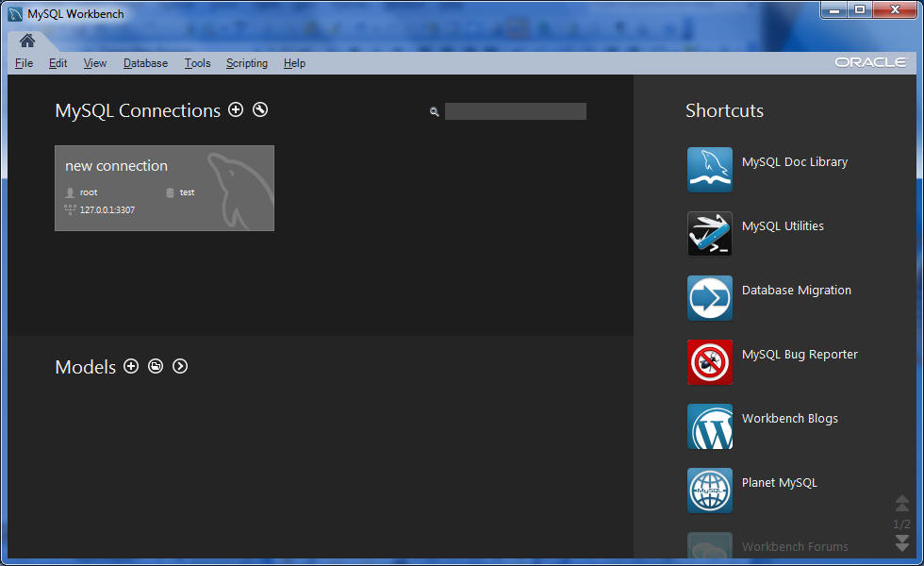
Task: Click the Models heading
Action: coord(86,367)
